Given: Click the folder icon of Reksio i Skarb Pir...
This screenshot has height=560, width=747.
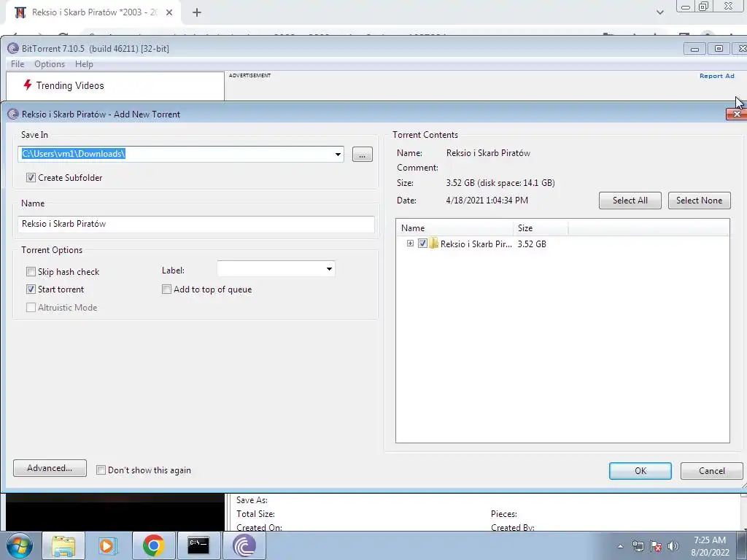Looking at the screenshot, I should click(x=433, y=244).
